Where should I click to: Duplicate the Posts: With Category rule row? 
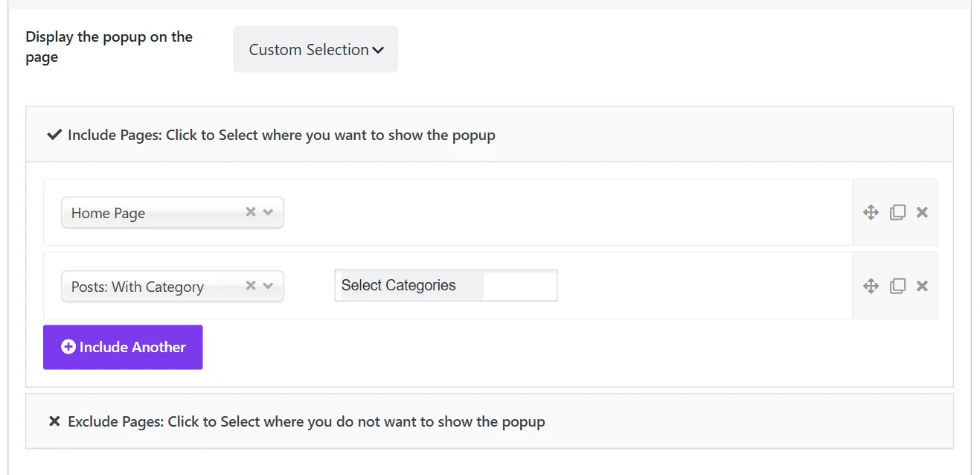coord(898,286)
